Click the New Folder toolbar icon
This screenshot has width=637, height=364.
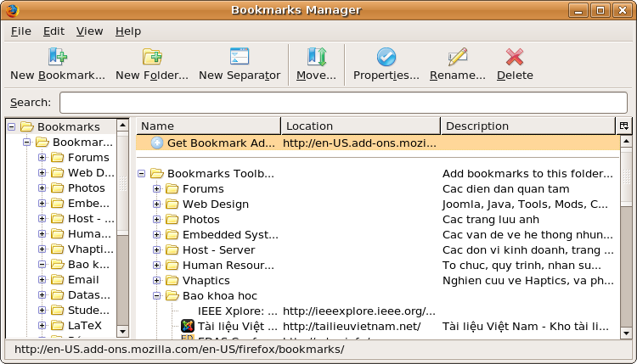pyautogui.click(x=152, y=57)
